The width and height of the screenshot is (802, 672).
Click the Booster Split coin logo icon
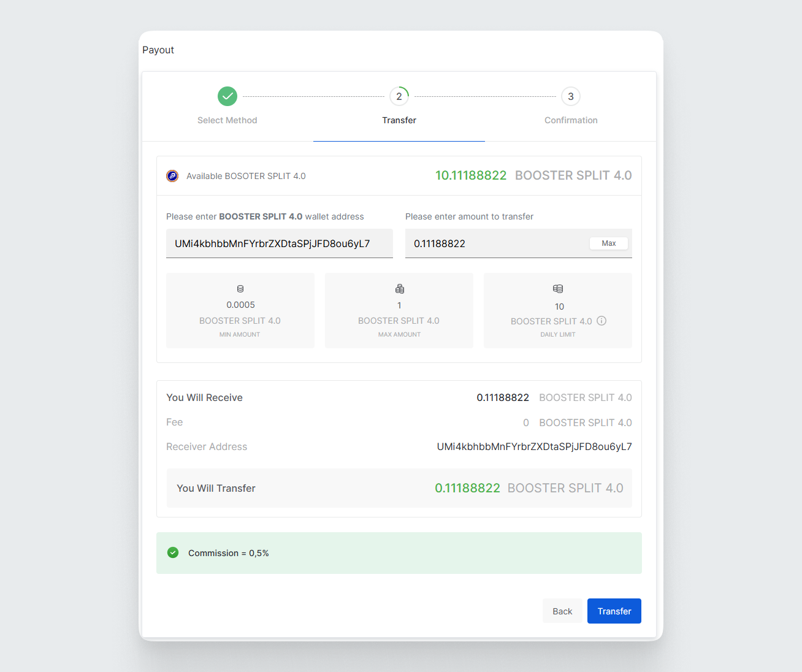click(x=172, y=176)
